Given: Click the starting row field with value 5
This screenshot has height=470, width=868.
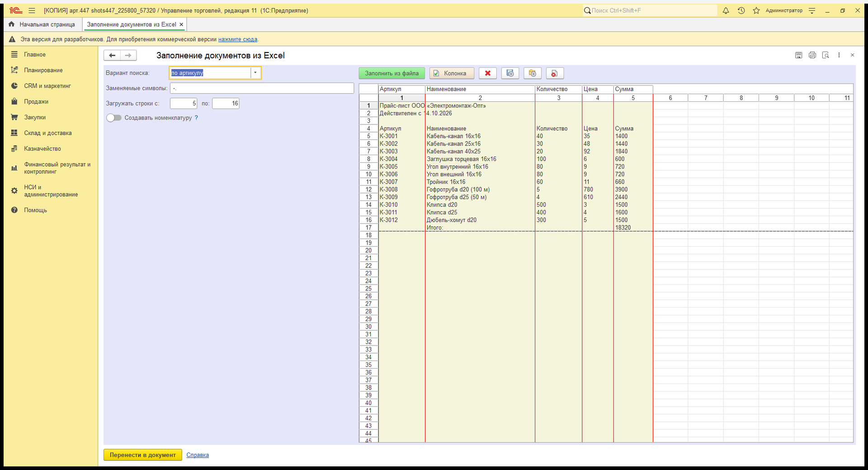Looking at the screenshot, I should (184, 104).
